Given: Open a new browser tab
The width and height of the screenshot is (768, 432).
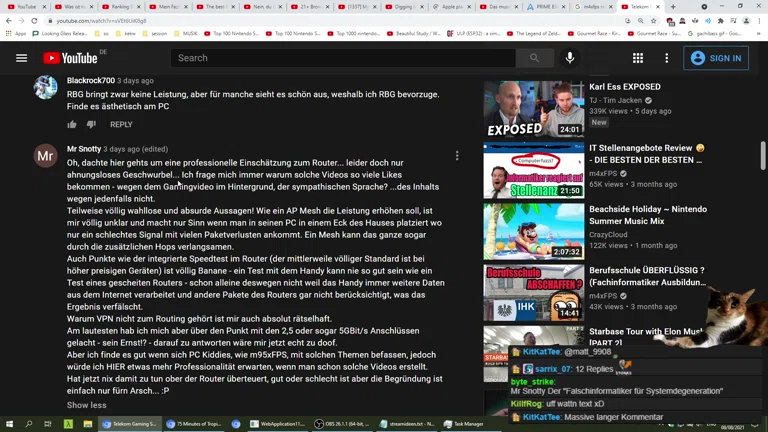Looking at the screenshot, I should [673, 7].
